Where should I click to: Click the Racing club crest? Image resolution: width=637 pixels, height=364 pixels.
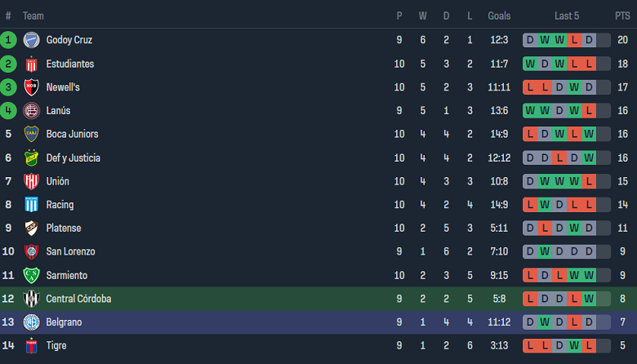[x=31, y=205]
